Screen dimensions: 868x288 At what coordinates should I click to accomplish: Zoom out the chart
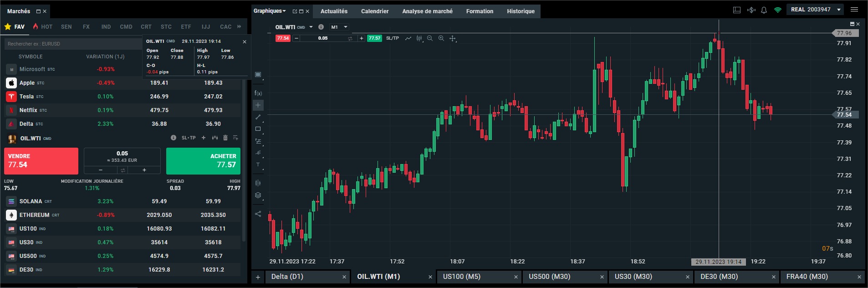pyautogui.click(x=430, y=38)
